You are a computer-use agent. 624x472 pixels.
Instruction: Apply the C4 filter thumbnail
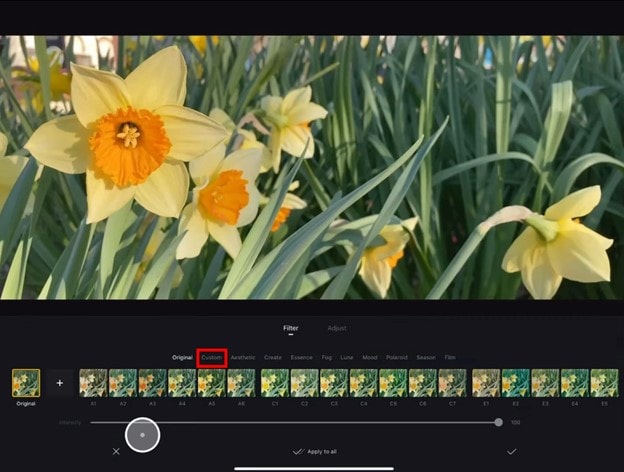[x=364, y=383]
